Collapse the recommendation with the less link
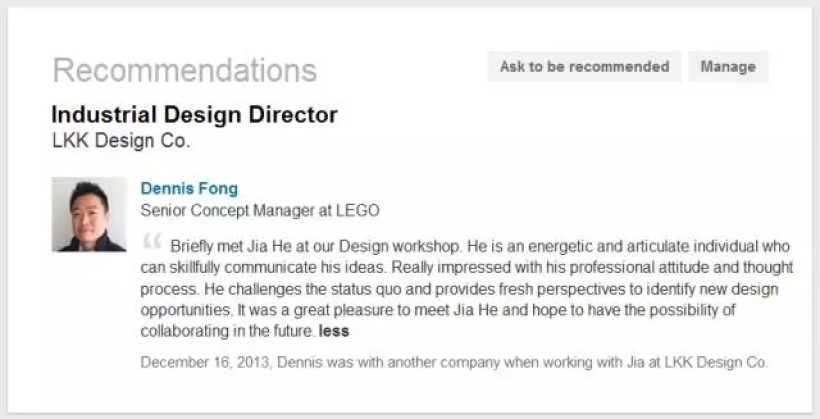Viewport: 820px width, 419px height. click(x=334, y=329)
